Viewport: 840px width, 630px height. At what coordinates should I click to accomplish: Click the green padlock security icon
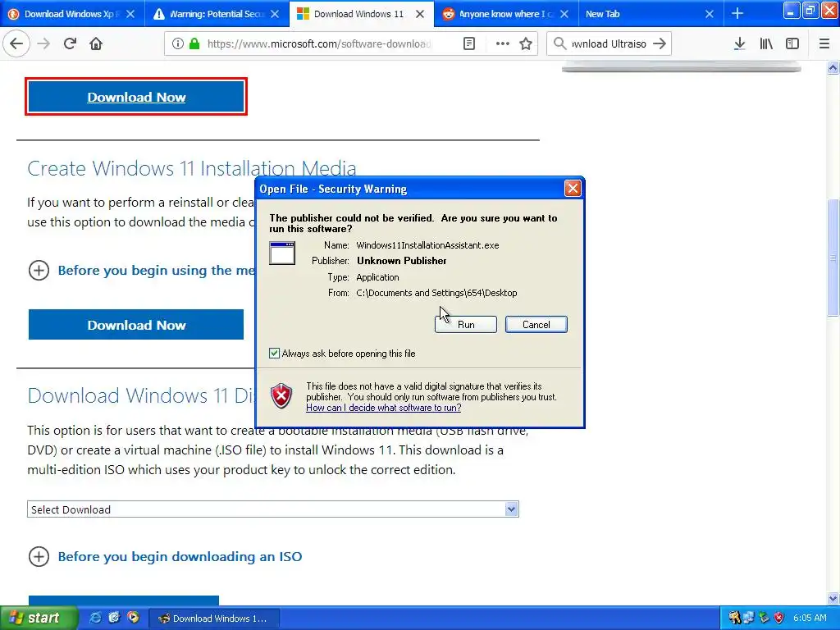tap(194, 44)
